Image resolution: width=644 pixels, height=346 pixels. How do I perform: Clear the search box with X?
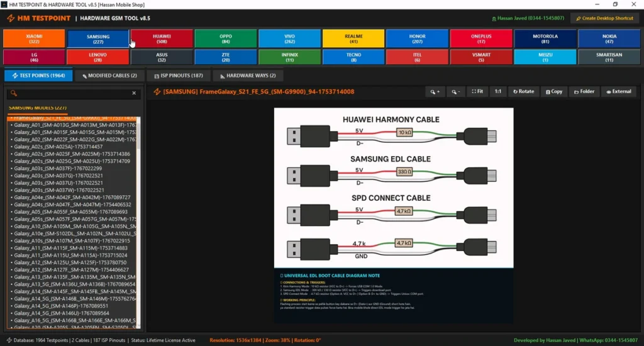click(134, 93)
